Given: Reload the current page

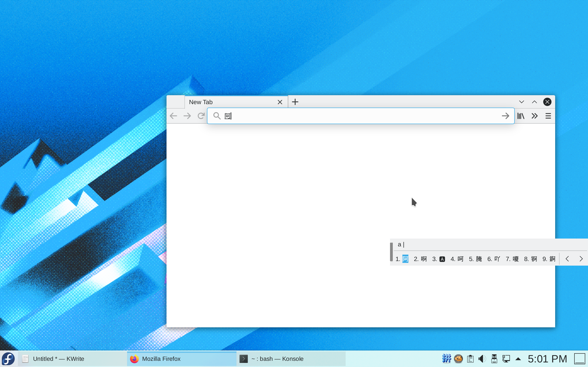Looking at the screenshot, I should point(201,116).
